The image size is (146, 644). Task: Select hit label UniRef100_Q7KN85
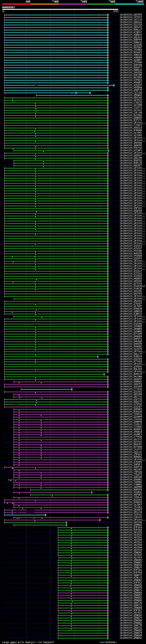[131, 326]
